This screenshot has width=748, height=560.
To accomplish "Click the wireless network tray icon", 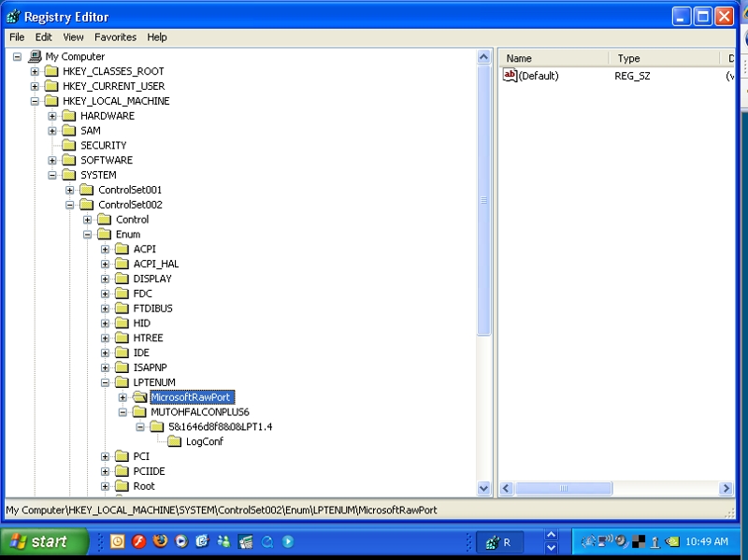I will coord(605,541).
